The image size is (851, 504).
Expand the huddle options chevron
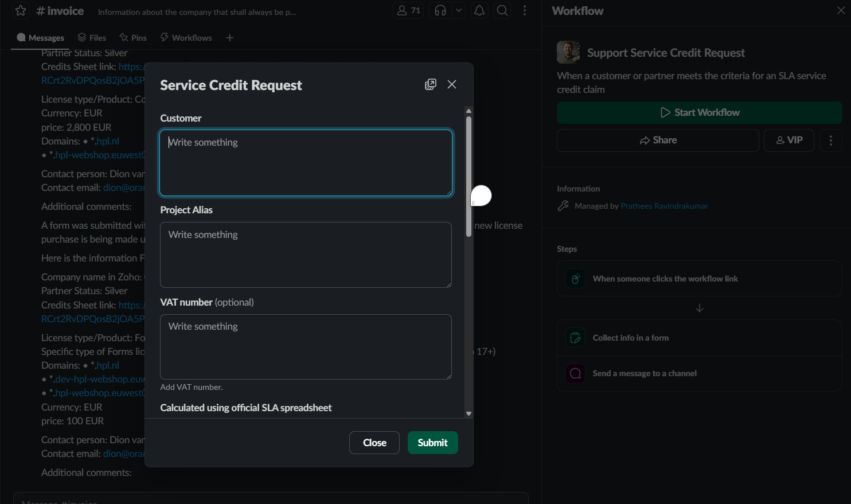[458, 11]
